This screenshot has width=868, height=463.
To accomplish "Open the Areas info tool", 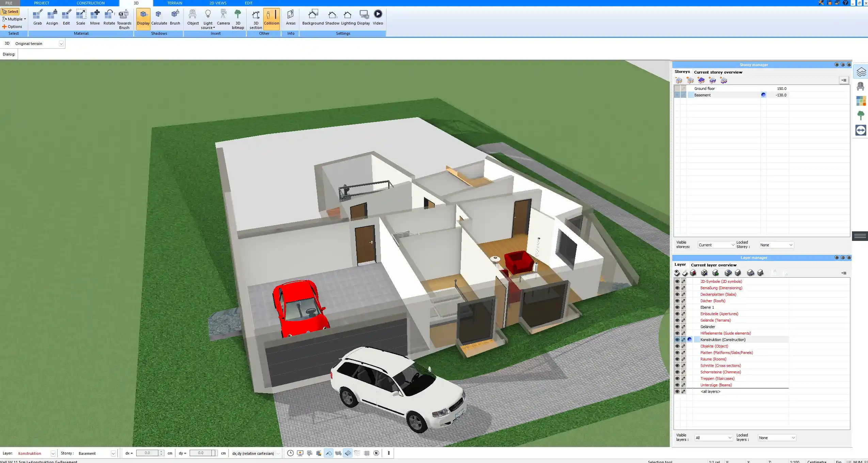I will (290, 18).
